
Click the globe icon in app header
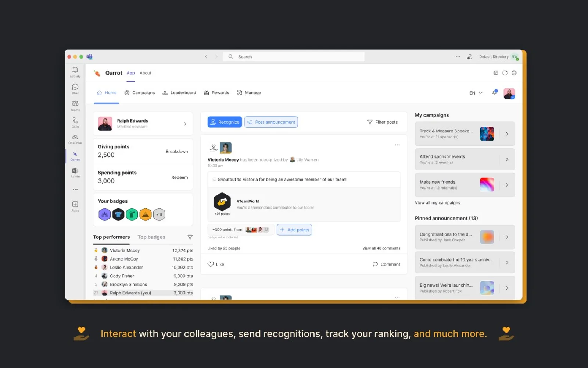514,73
